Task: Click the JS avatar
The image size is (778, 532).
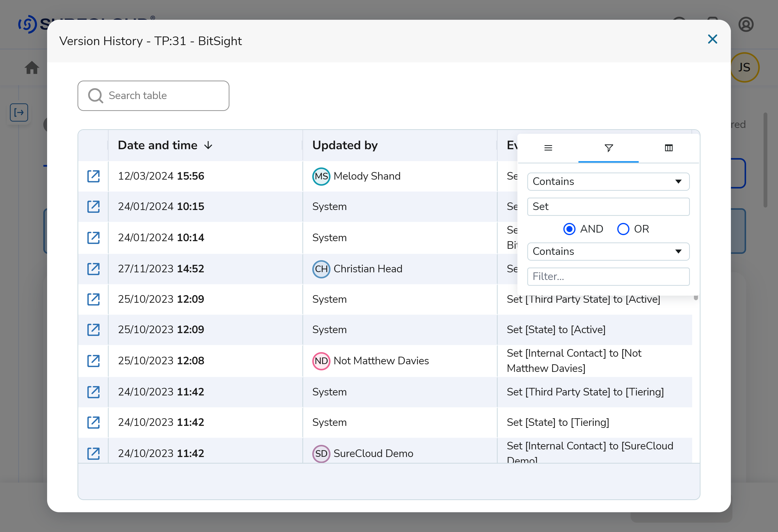Action: point(745,67)
